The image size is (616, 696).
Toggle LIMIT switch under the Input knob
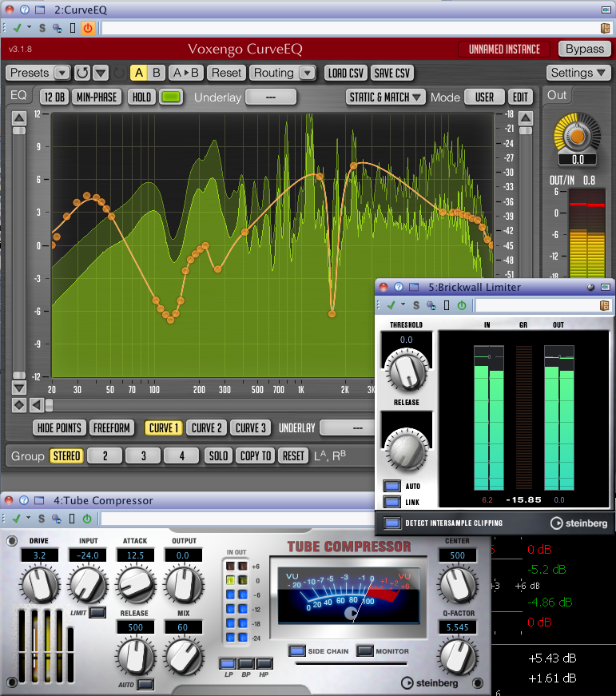97,613
